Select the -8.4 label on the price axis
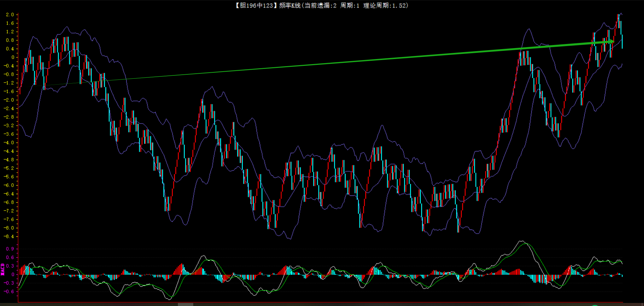The height and width of the screenshot is (306, 644). coord(9,236)
